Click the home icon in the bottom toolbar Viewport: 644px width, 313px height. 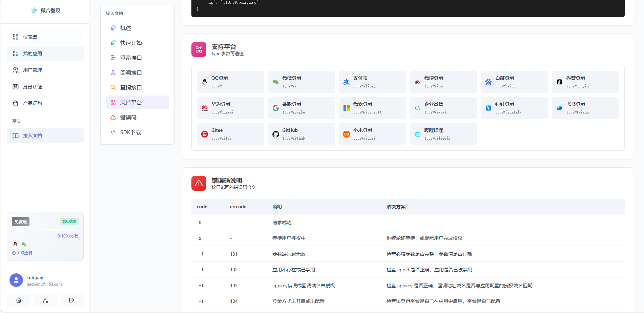coord(19,300)
